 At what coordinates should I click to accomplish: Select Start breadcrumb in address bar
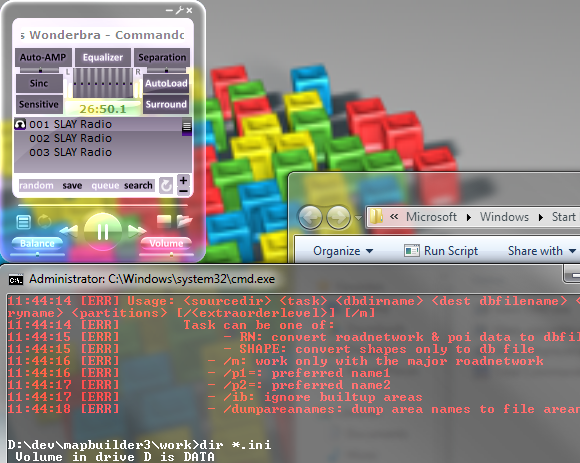pyautogui.click(x=564, y=217)
